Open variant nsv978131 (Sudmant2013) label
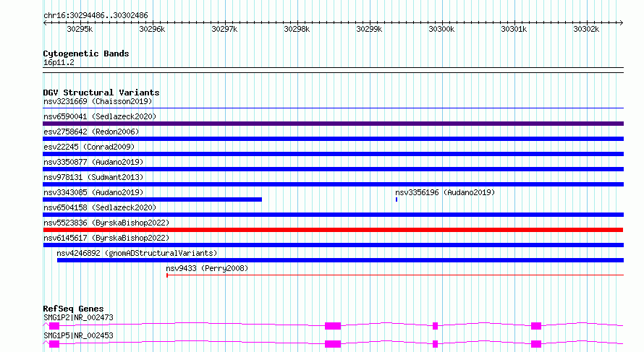644x352 pixels. 93,177
